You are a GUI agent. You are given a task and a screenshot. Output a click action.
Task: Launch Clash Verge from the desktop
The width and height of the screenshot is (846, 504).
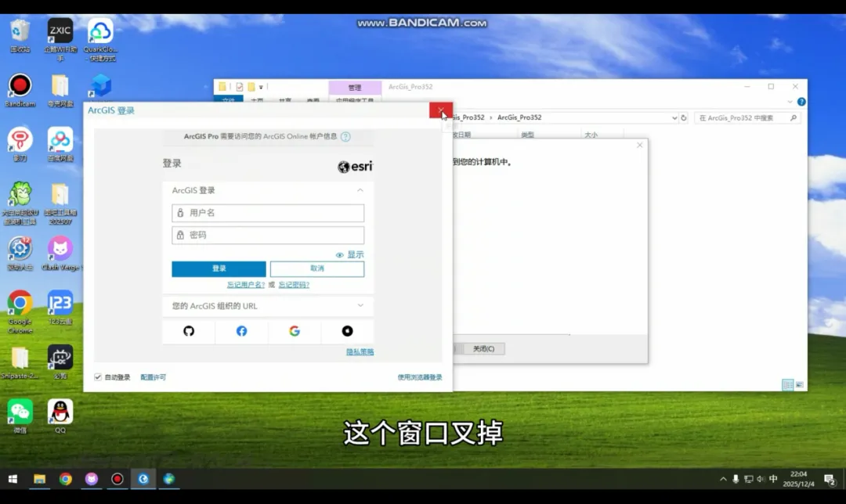pos(60,254)
